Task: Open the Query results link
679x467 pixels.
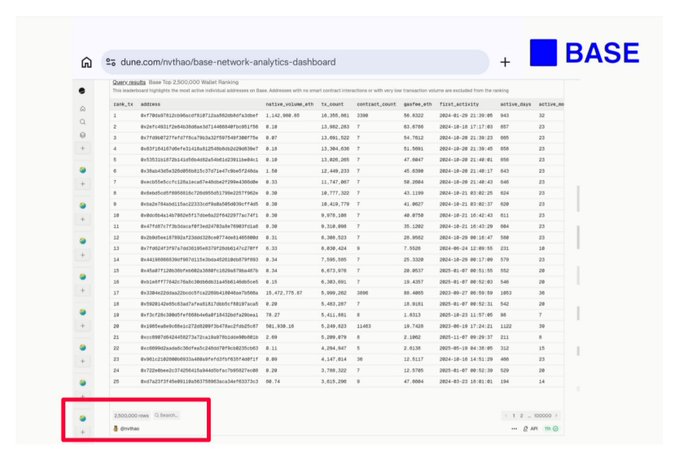Action: click(x=129, y=82)
